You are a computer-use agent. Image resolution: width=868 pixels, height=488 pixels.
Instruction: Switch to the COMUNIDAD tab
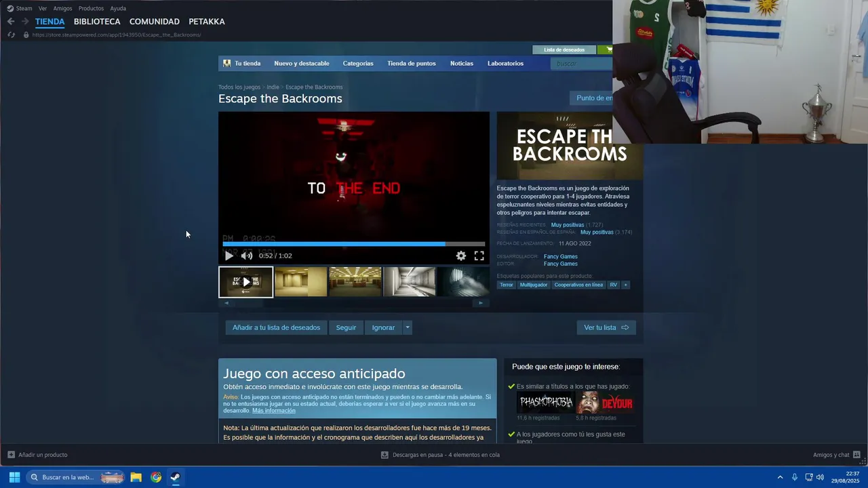coord(155,22)
